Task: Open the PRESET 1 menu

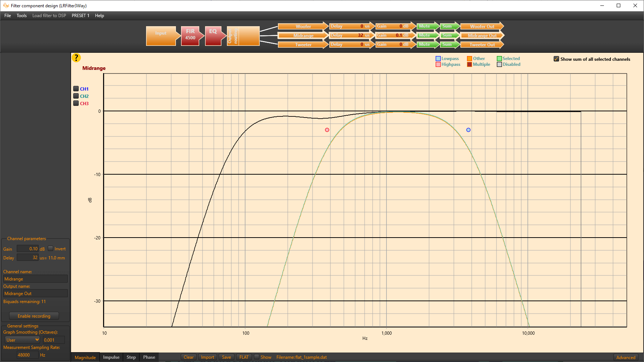Action: click(80, 16)
